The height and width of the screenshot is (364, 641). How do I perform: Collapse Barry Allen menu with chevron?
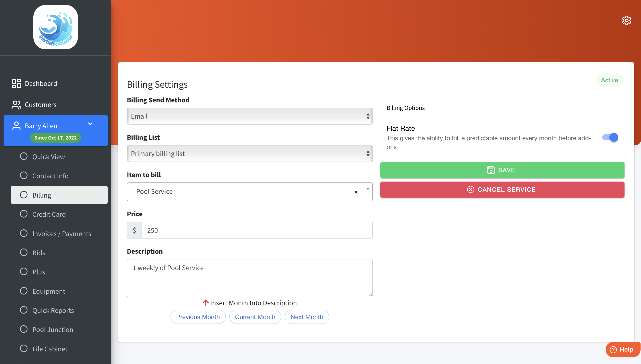90,124
